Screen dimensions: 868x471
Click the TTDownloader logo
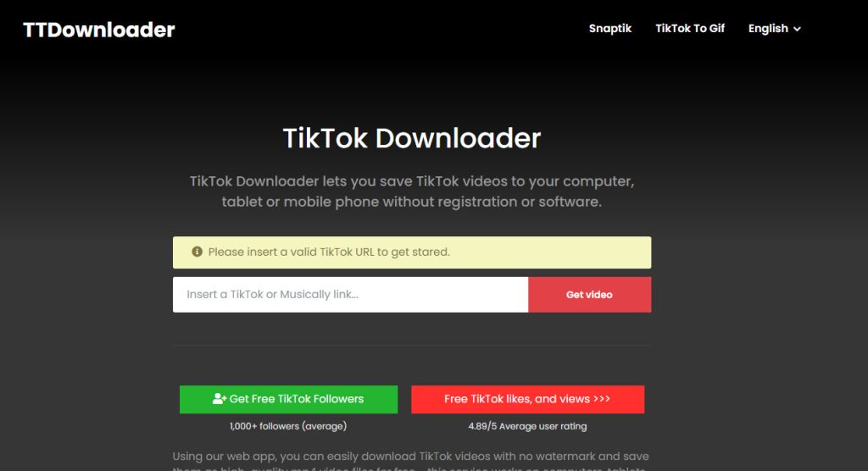[x=98, y=30]
